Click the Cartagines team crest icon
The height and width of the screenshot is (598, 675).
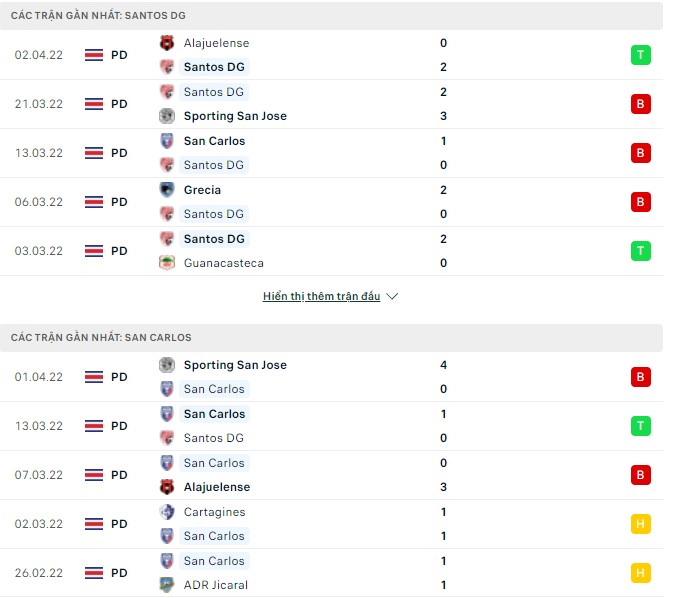167,512
